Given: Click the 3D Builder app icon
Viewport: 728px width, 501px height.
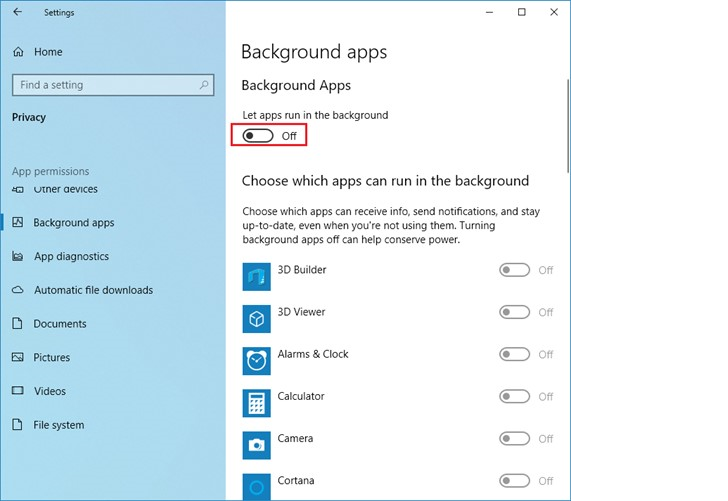Looking at the screenshot, I should 257,276.
